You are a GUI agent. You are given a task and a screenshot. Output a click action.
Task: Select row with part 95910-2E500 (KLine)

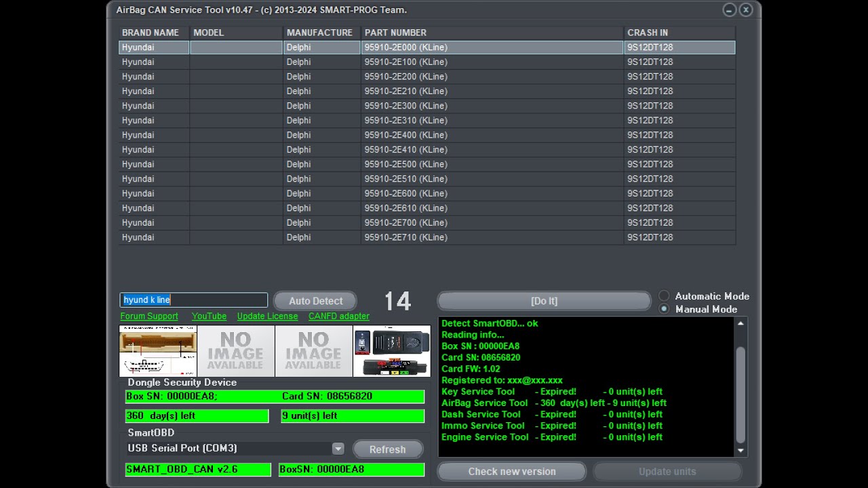pos(427,165)
